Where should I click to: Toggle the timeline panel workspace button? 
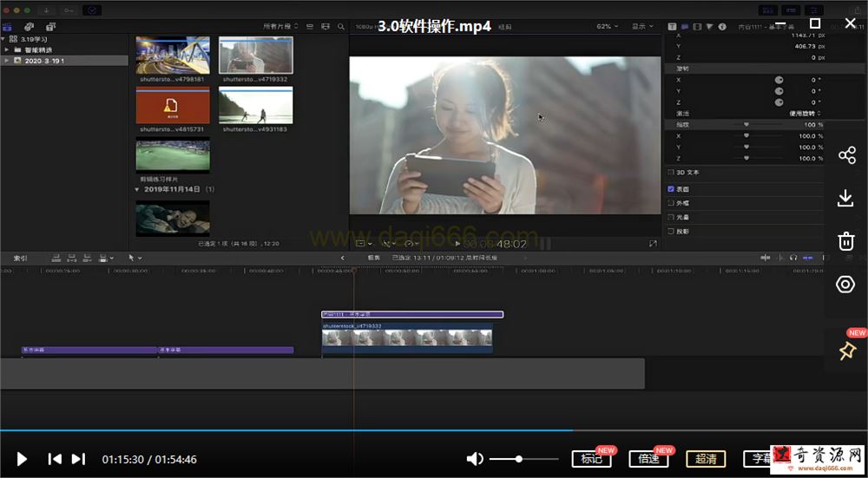(791, 10)
